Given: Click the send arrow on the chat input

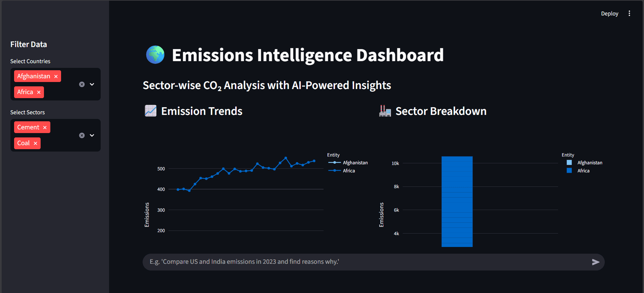Looking at the screenshot, I should click(x=596, y=262).
